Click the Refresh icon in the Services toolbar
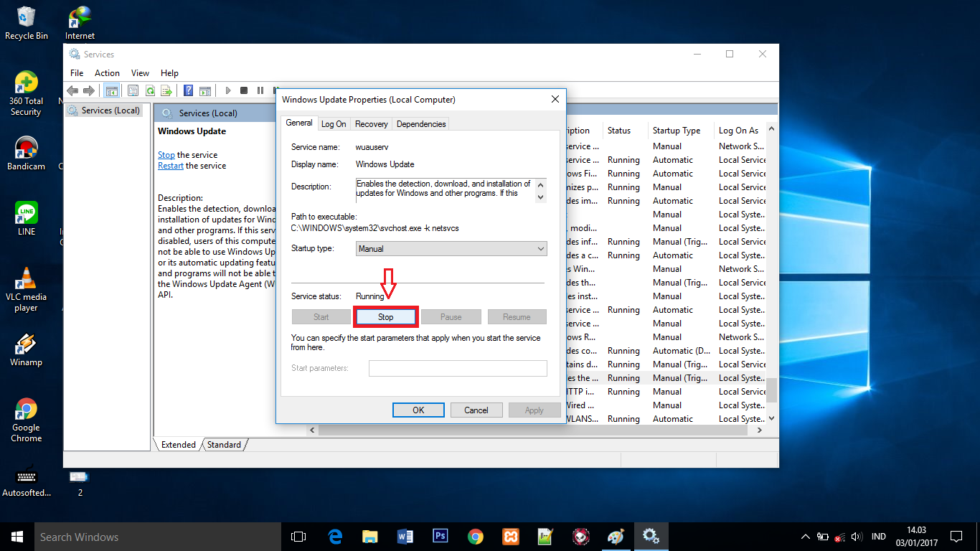This screenshot has width=980, height=551. (x=150, y=90)
